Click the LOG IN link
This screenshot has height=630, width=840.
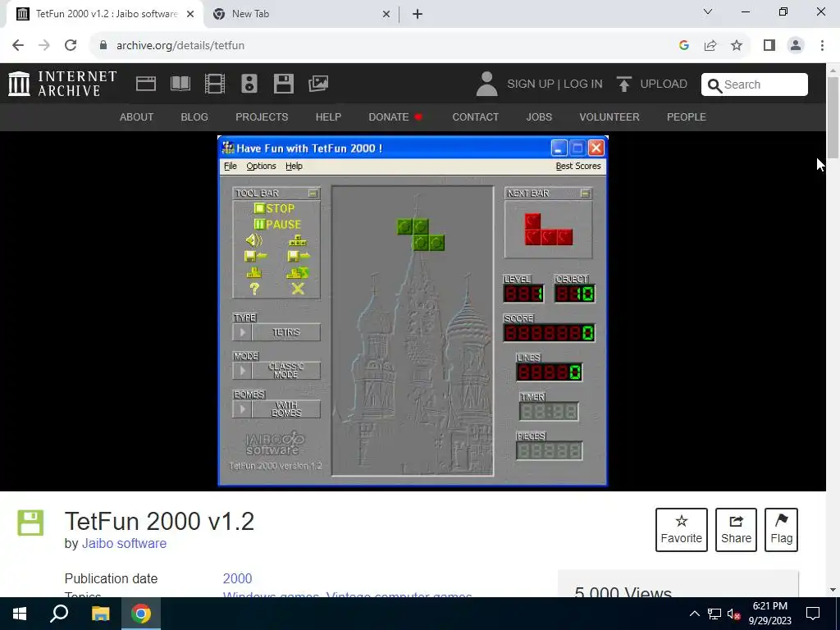click(x=583, y=84)
